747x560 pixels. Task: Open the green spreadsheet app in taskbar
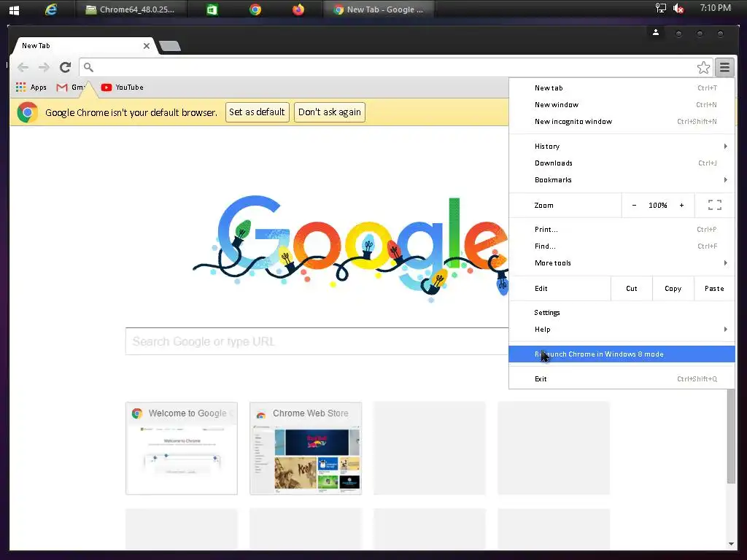point(212,9)
